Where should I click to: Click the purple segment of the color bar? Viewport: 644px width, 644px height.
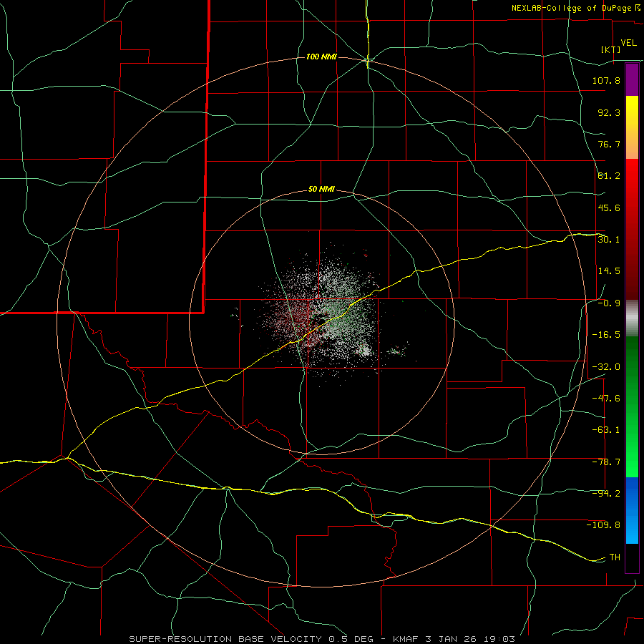point(632,79)
